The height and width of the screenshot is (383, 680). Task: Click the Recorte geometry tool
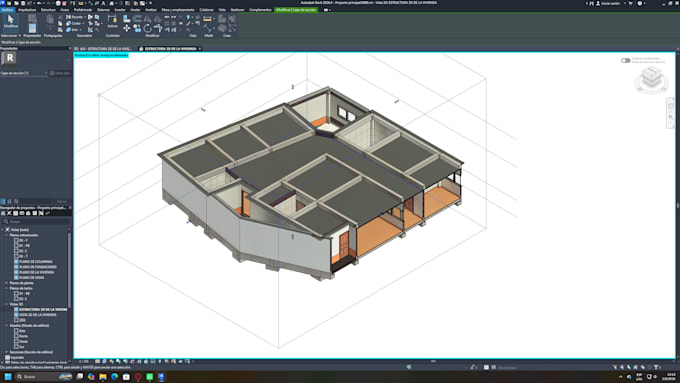pyautogui.click(x=75, y=17)
